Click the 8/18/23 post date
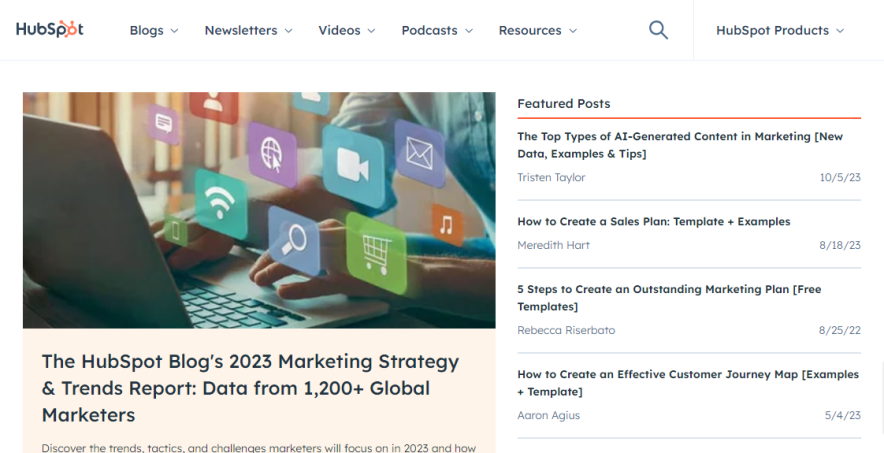 click(x=840, y=246)
